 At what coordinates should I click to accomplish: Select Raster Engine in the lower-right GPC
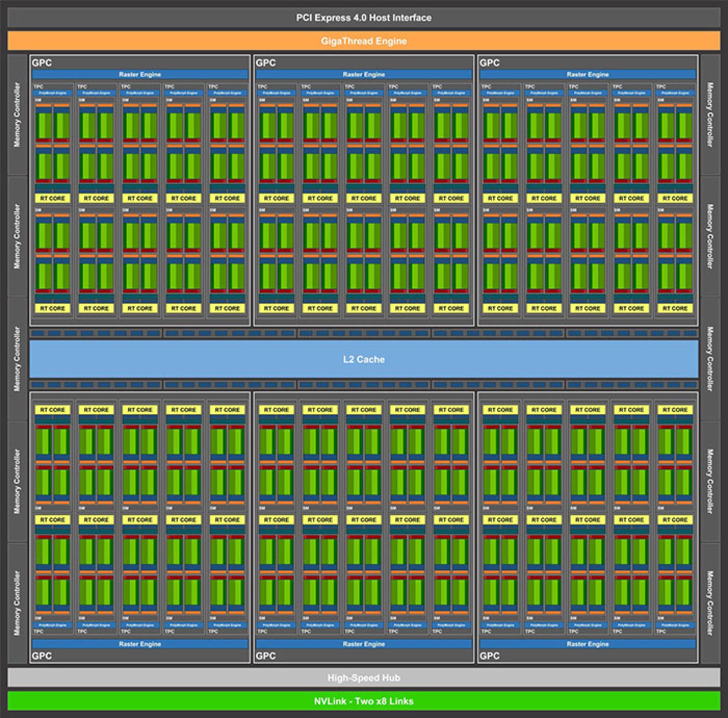[x=587, y=644]
